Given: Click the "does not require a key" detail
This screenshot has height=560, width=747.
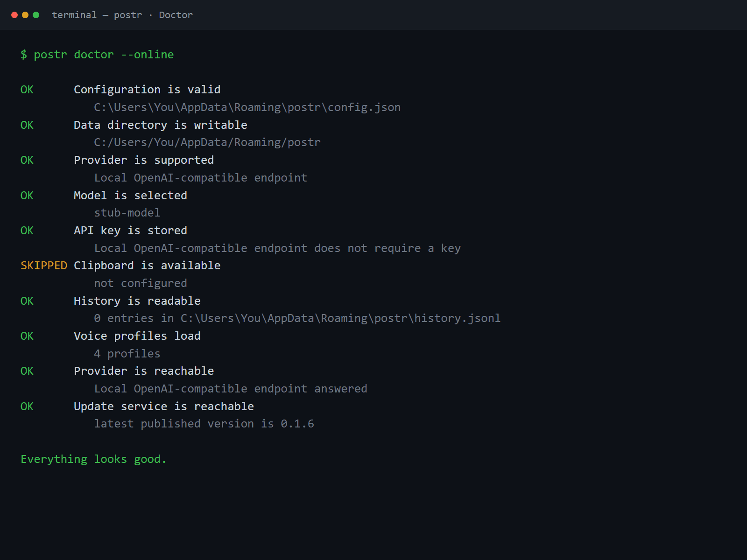Looking at the screenshot, I should click(x=388, y=248).
